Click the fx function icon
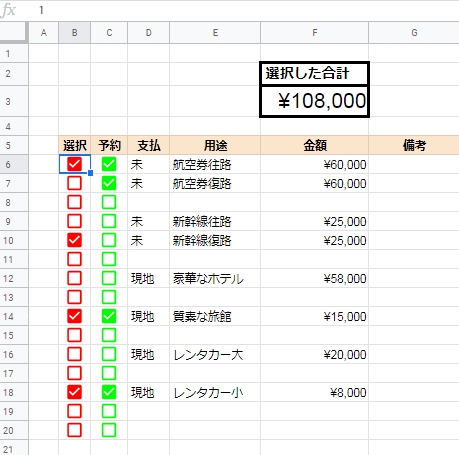The image size is (459, 455). click(8, 10)
